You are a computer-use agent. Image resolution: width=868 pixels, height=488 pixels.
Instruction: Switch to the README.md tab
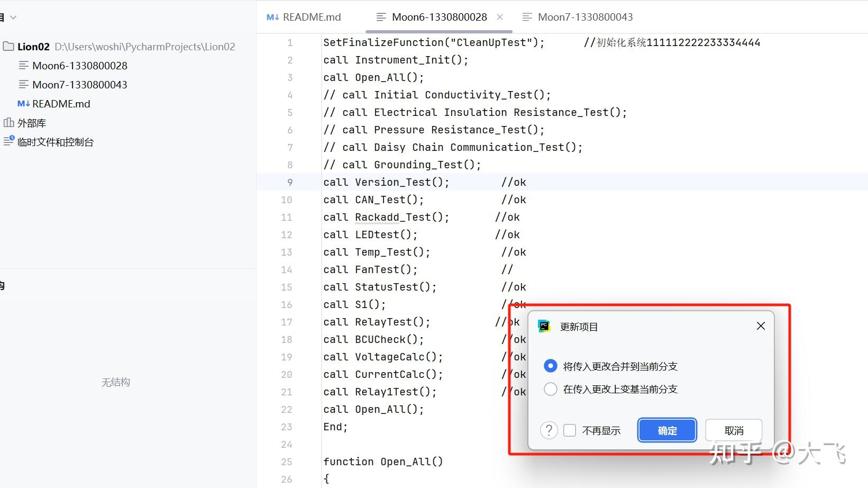(311, 16)
